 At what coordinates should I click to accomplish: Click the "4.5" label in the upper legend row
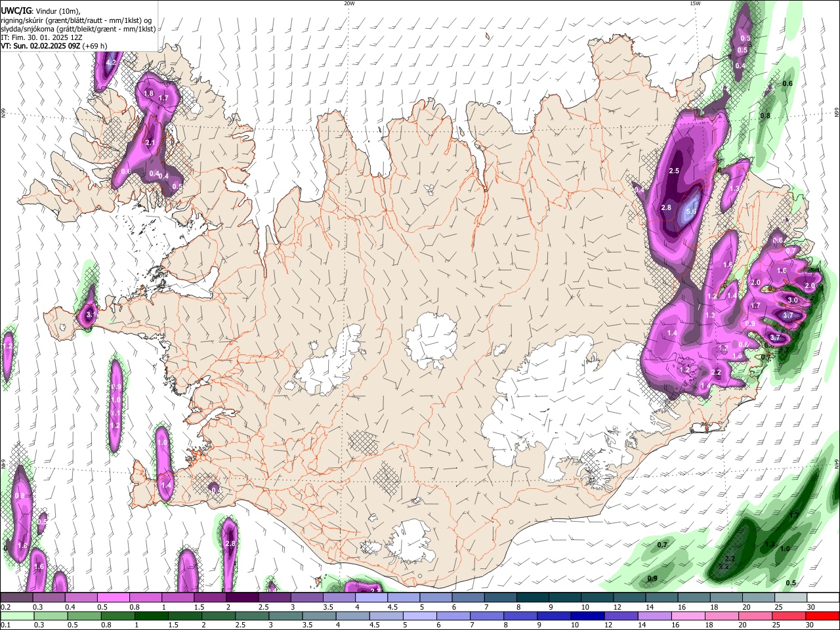tap(392, 607)
